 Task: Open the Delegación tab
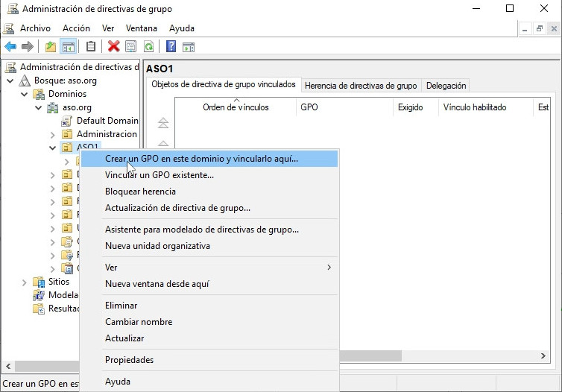tap(446, 86)
